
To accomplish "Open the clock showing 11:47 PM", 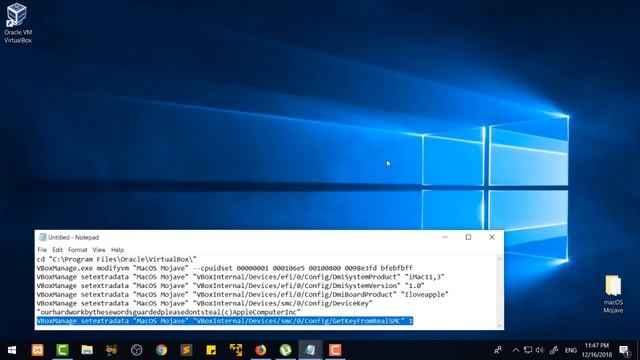I will (x=597, y=350).
